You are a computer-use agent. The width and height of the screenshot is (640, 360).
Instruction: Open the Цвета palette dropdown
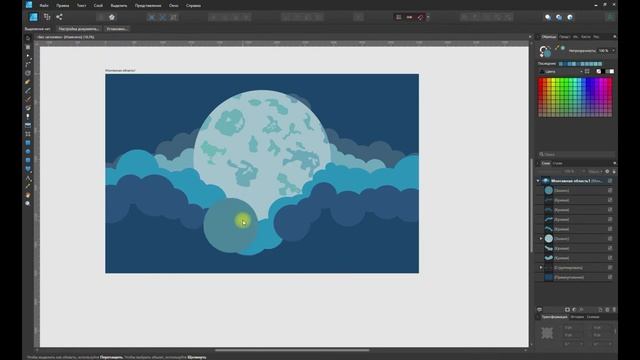[x=581, y=71]
